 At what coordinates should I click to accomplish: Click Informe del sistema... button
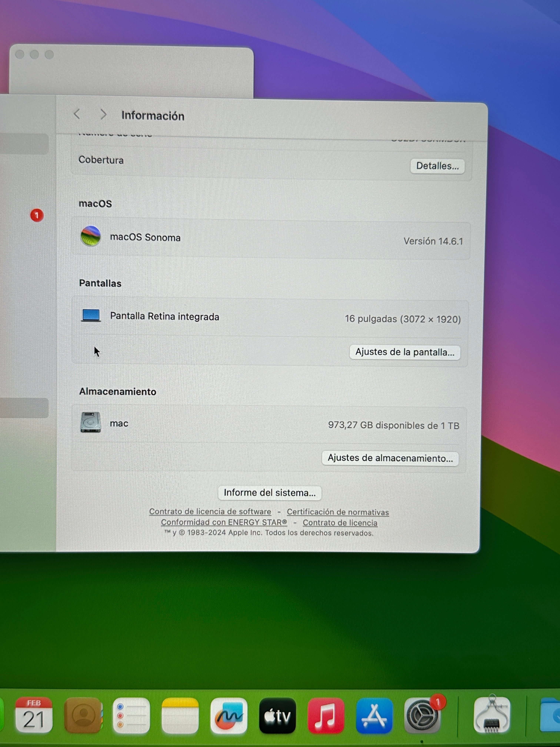tap(270, 493)
